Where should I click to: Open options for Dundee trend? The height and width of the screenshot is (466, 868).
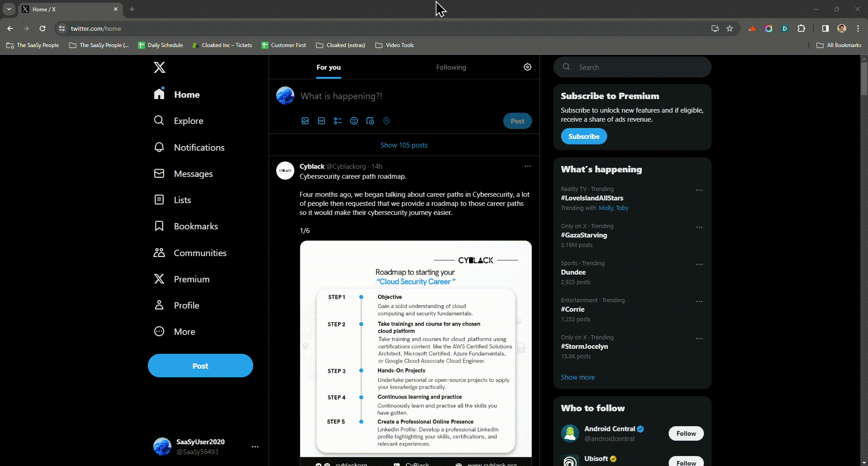(x=699, y=264)
